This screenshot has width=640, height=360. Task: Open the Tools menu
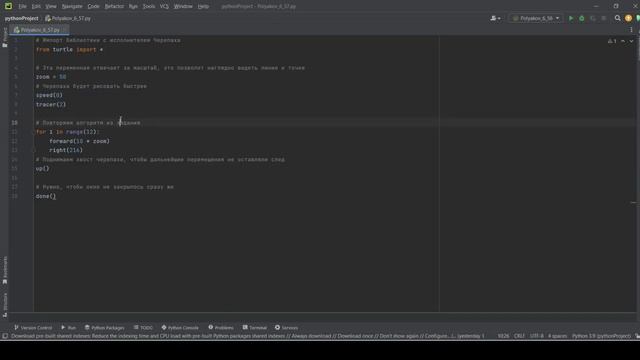tap(149, 6)
